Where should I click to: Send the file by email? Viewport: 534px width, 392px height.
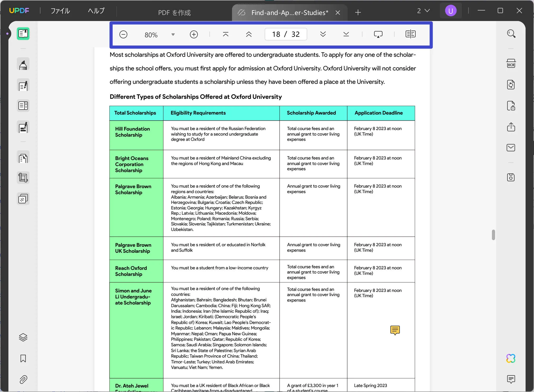coord(511,148)
